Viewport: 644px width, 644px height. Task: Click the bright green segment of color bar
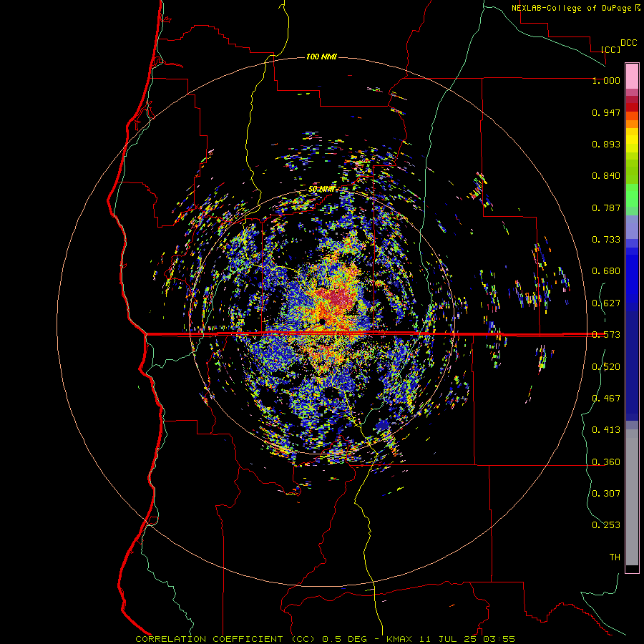[x=632, y=195]
